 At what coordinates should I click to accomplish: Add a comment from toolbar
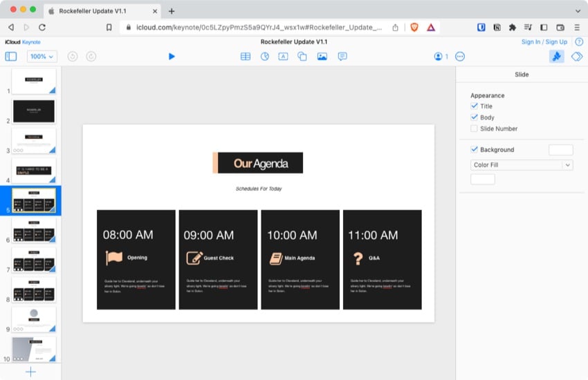[342, 57]
